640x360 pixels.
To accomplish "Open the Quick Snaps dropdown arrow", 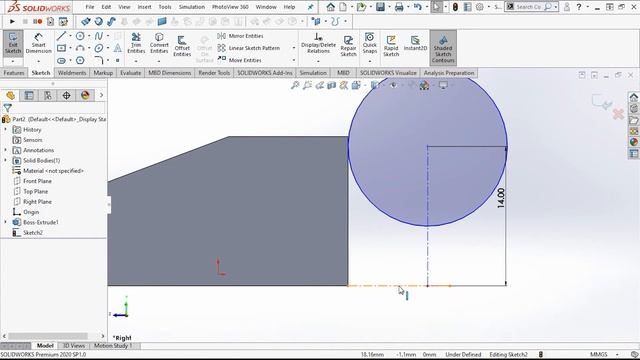I will pyautogui.click(x=370, y=61).
